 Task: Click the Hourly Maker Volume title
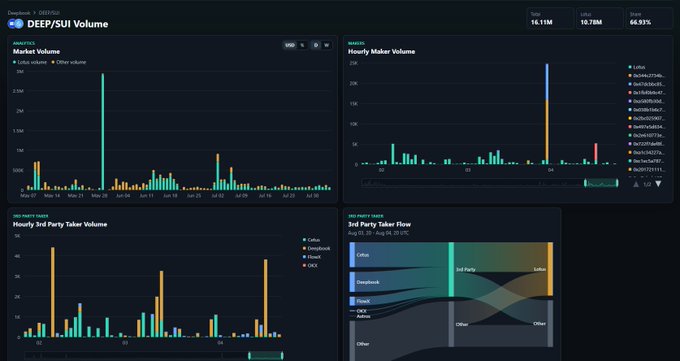click(381, 52)
